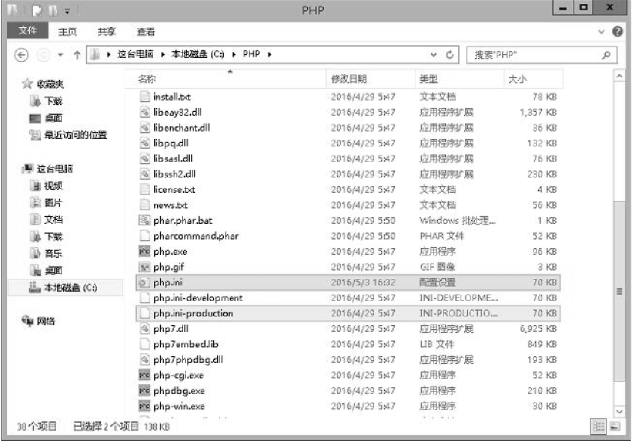Open the 文档 folder in navigation pane

coord(53,219)
